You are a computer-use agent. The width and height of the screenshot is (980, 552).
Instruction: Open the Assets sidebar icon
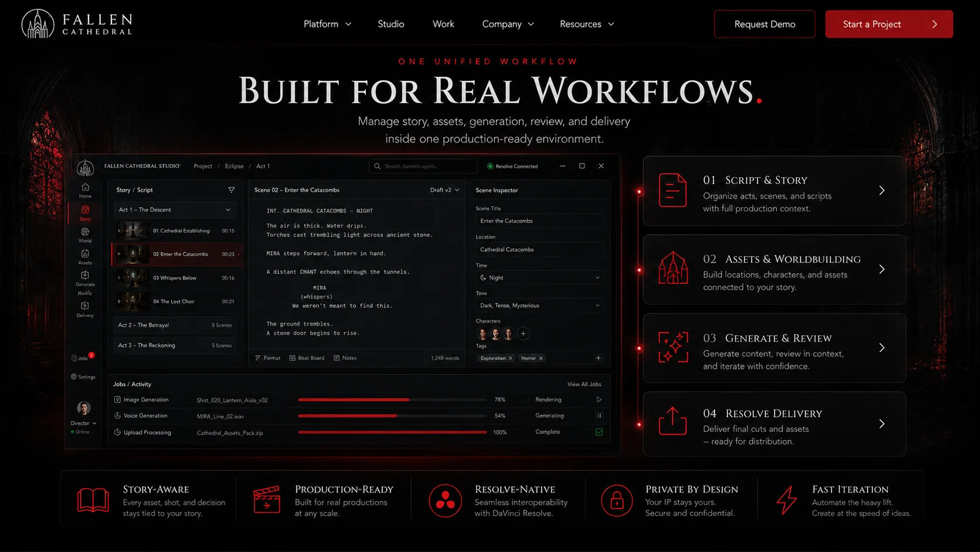[85, 257]
